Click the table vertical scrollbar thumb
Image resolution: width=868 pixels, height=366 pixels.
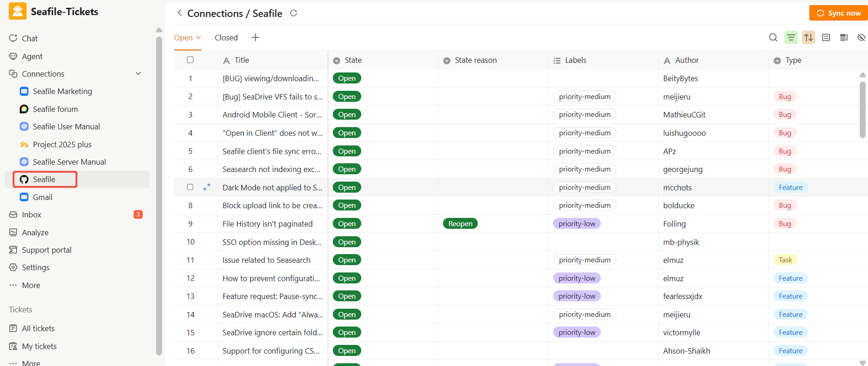[862, 109]
